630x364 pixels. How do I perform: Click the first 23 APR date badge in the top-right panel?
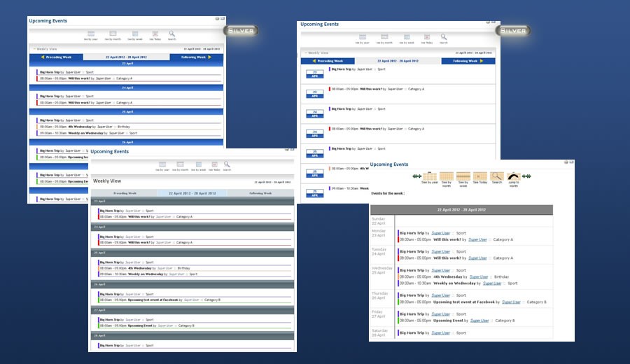point(315,73)
